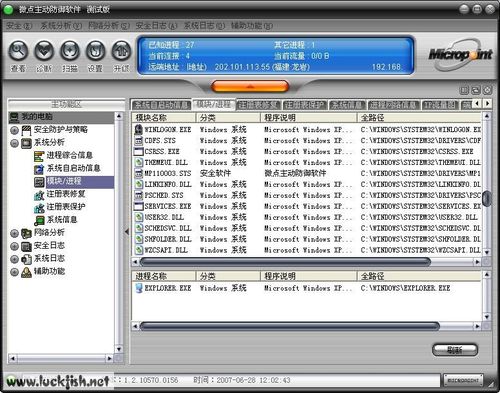Open the 系统日志 menu
This screenshot has height=393, width=500.
pyautogui.click(x=204, y=26)
